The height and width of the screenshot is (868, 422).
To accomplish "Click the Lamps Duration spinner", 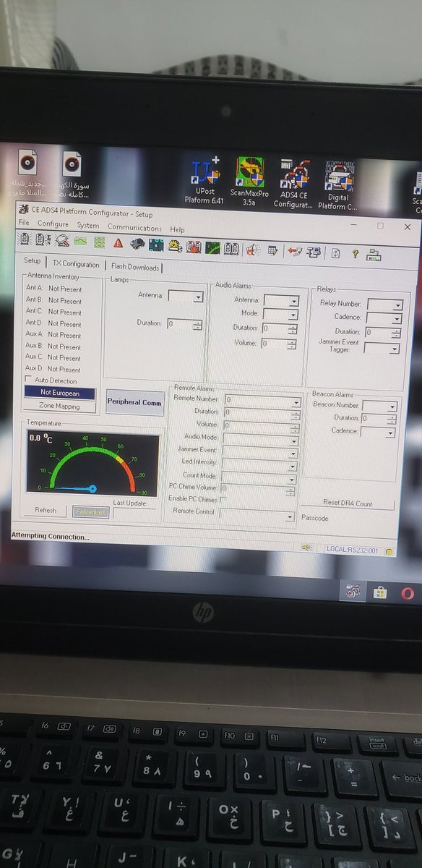I will tap(197, 325).
